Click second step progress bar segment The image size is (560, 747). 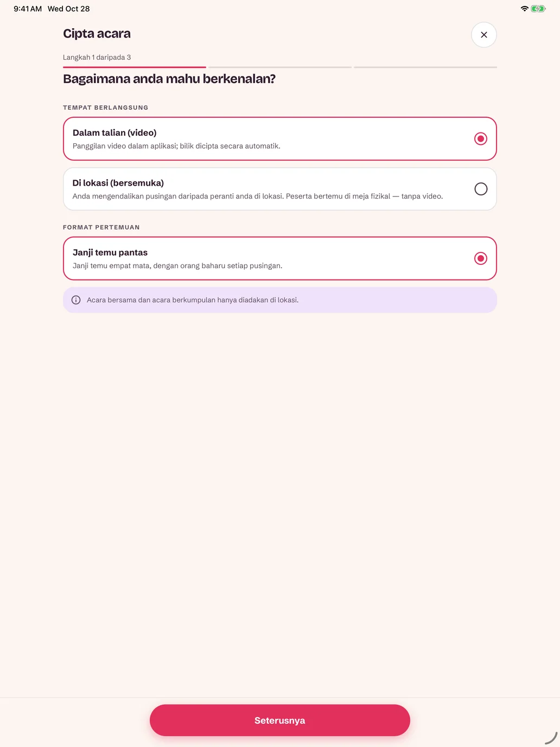tap(280, 67)
